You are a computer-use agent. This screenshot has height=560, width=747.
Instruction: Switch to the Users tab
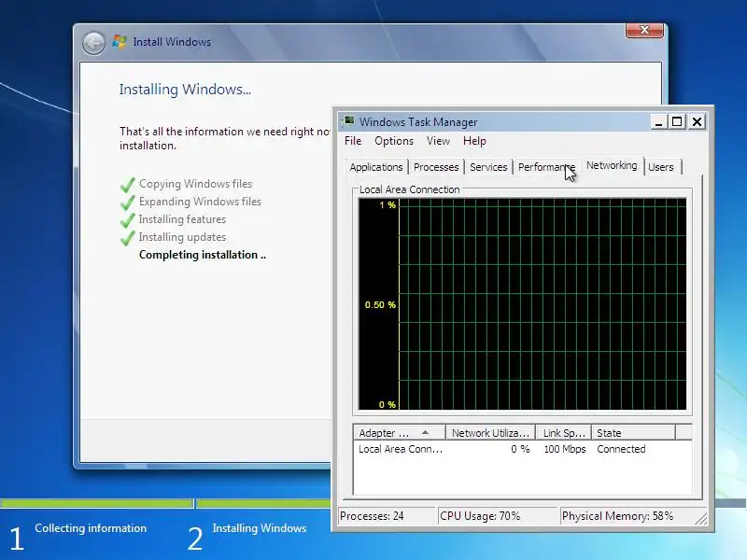click(x=661, y=167)
